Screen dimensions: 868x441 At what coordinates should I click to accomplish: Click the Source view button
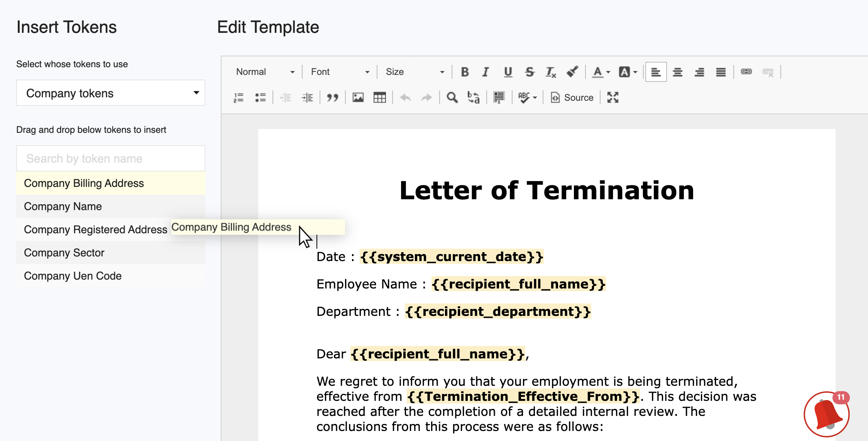[572, 98]
